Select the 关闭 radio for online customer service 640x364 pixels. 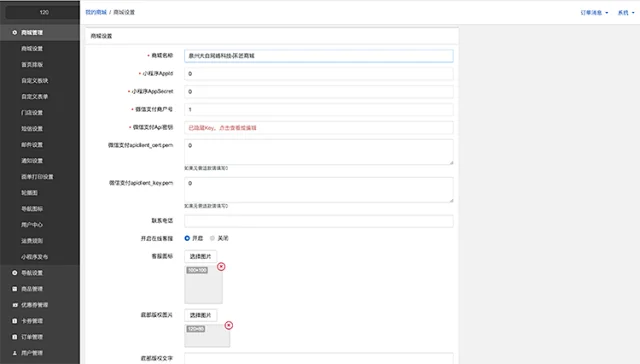(212, 238)
